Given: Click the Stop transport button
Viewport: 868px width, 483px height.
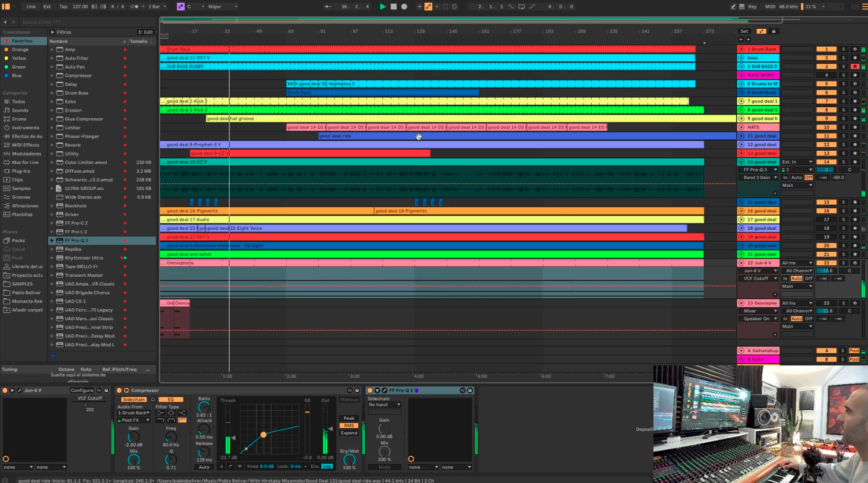Looking at the screenshot, I should [393, 7].
